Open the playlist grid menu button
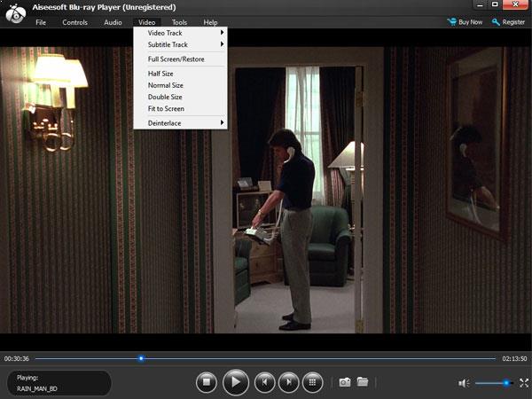The image size is (532, 399). [x=312, y=382]
